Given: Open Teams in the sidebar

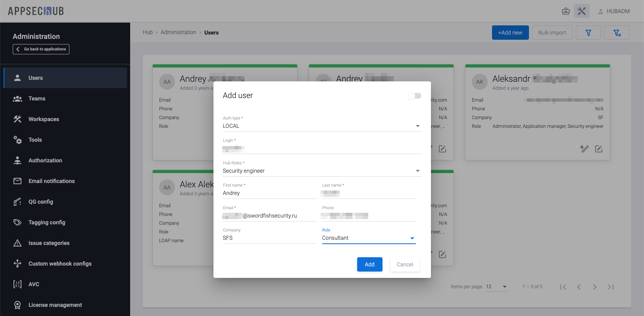Looking at the screenshot, I should tap(37, 98).
